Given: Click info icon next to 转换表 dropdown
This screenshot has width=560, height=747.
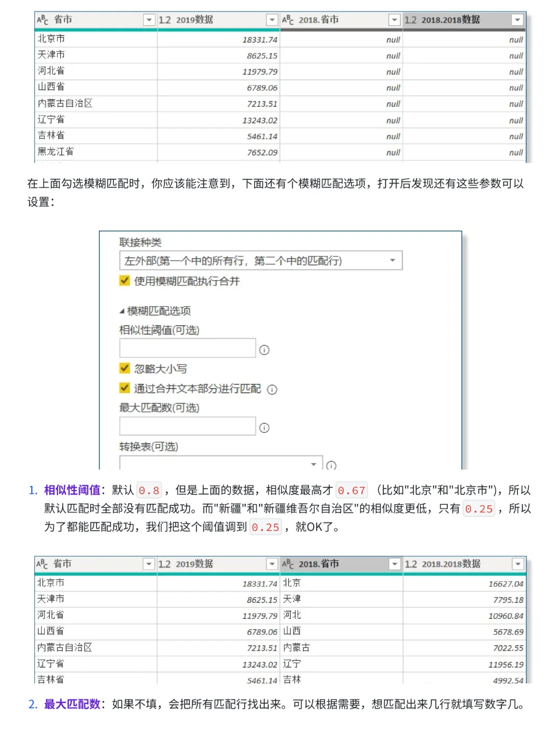Looking at the screenshot, I should click(331, 465).
